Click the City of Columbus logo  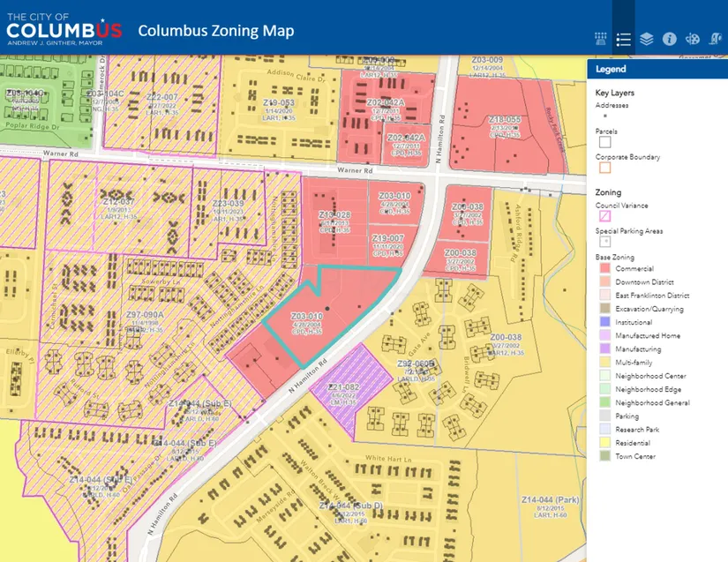pyautogui.click(x=64, y=28)
